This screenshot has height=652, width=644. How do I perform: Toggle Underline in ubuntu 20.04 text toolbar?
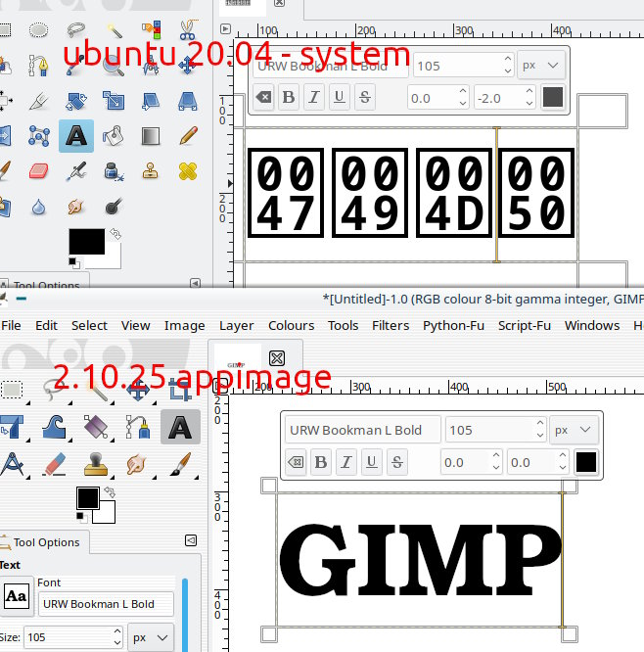(x=340, y=97)
